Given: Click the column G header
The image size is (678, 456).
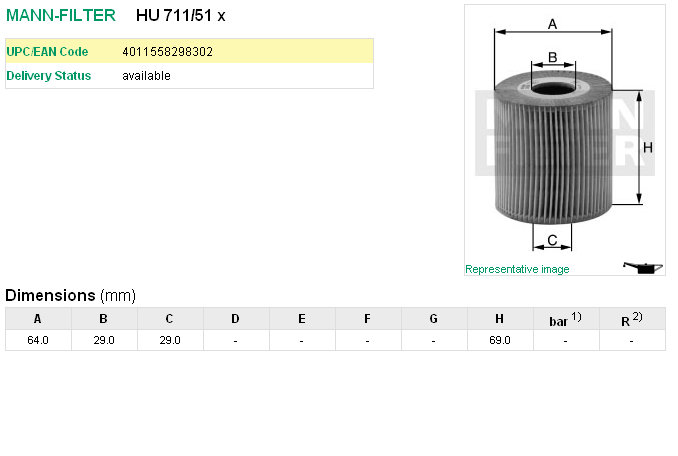Looking at the screenshot, I should [434, 319].
